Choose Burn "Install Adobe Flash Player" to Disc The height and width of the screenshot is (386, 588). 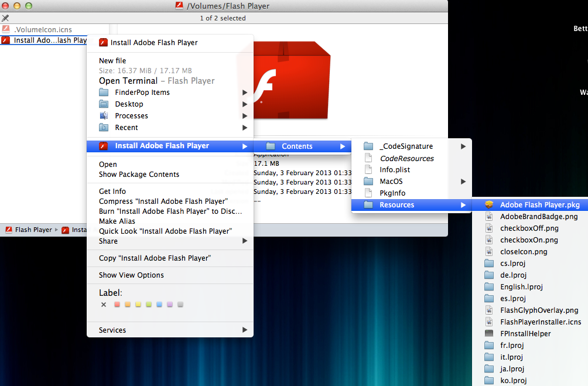pyautogui.click(x=170, y=211)
